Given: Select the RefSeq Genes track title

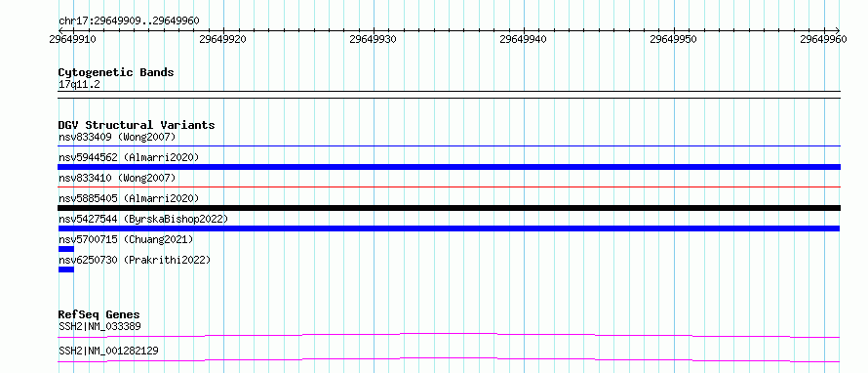Looking at the screenshot, I should point(99,314).
